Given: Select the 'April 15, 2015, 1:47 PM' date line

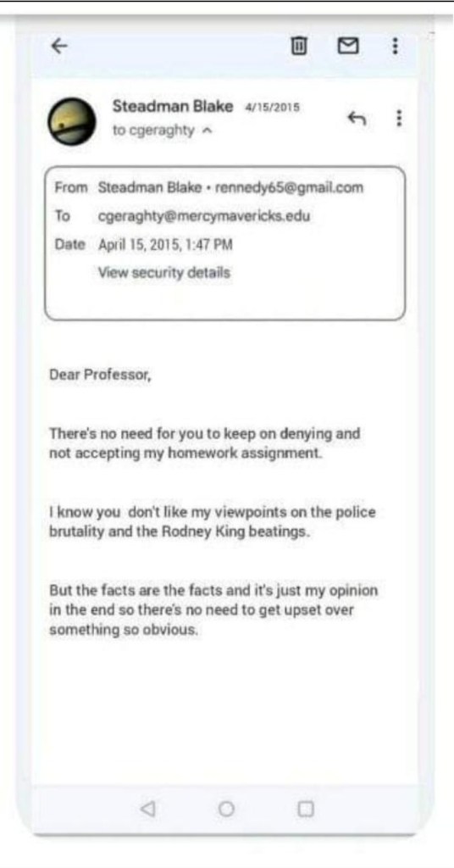Looking at the screenshot, I should (x=165, y=245).
